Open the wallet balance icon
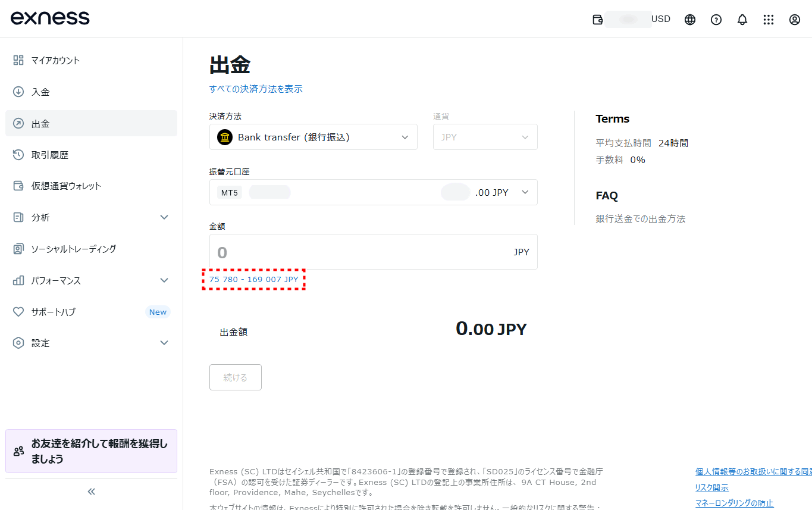812x510 pixels. tap(598, 20)
